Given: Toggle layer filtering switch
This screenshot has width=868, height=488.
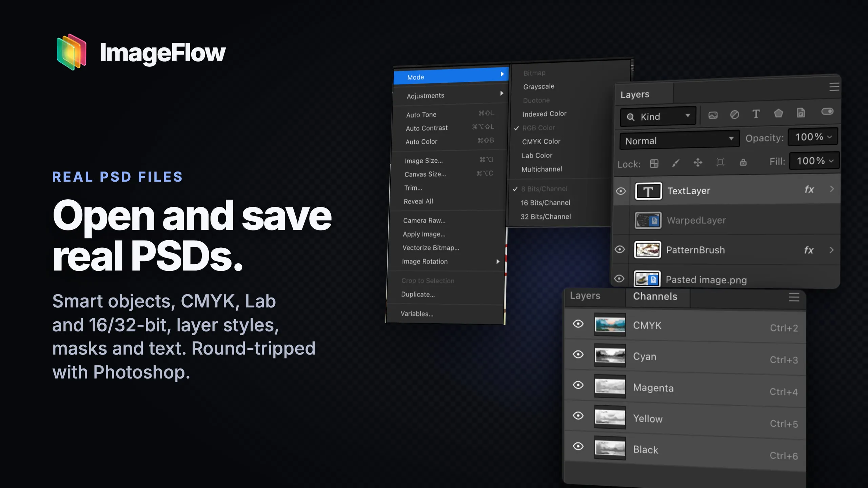Looking at the screenshot, I should (x=827, y=111).
